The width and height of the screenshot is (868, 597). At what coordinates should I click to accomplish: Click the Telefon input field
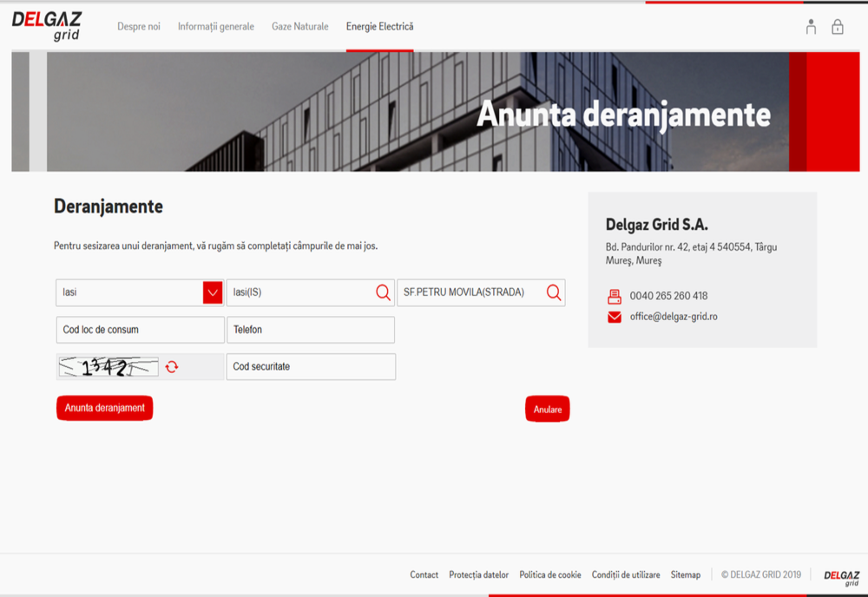coord(311,330)
